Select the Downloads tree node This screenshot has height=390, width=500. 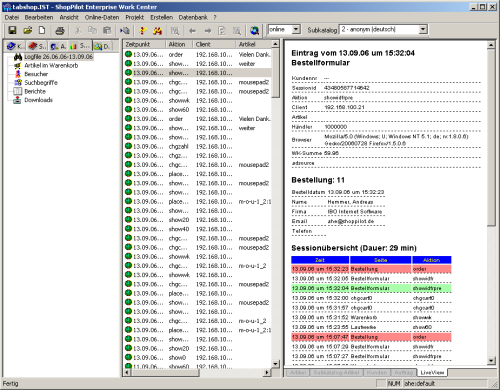[38, 100]
